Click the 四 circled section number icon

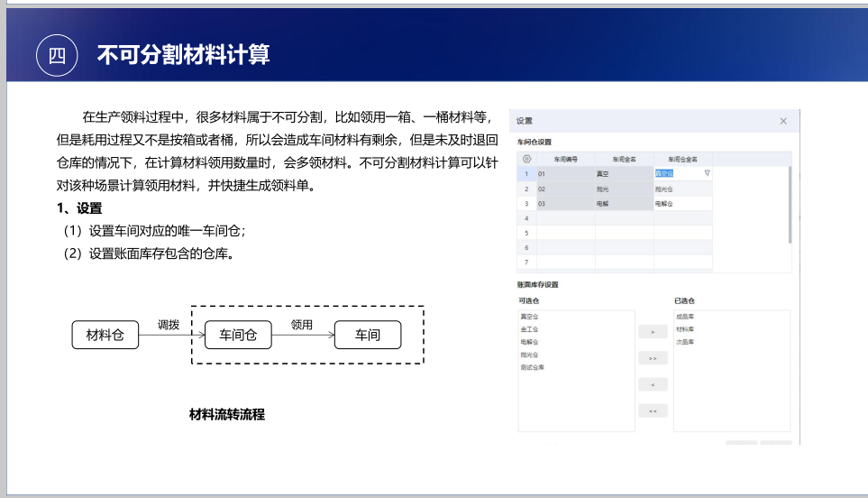pos(57,55)
